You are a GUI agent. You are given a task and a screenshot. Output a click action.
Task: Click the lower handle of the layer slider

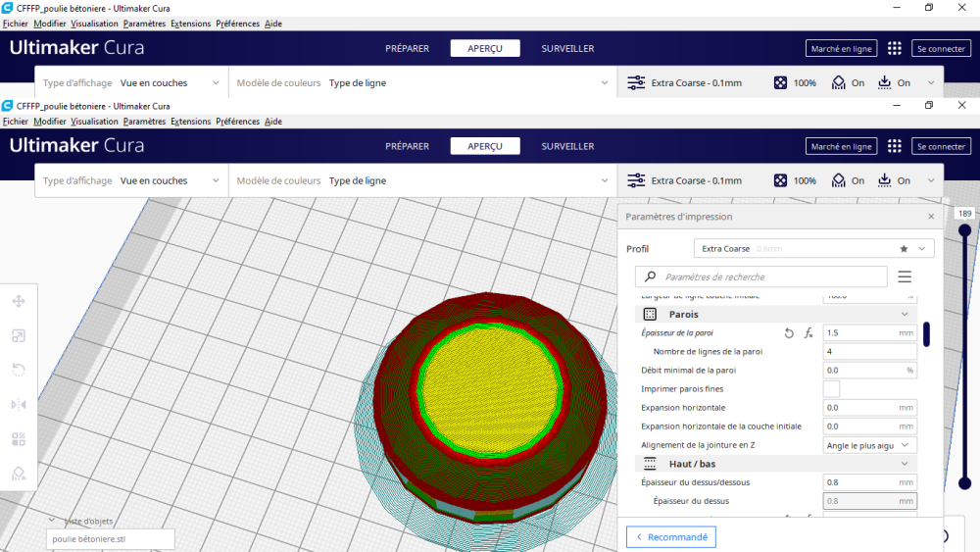click(965, 482)
